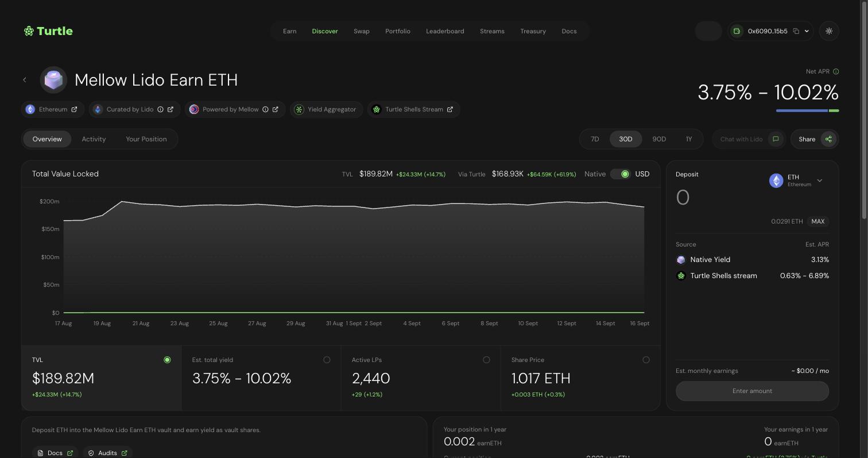Select the 1Y time range

tap(689, 139)
